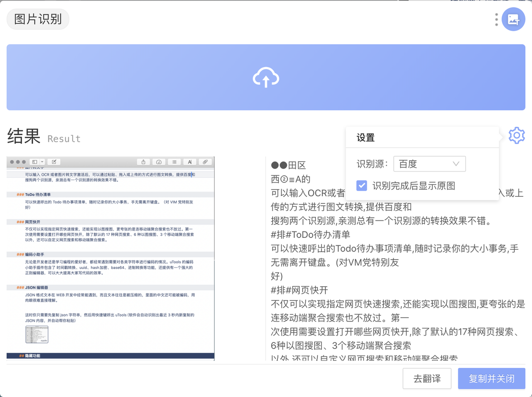Click the share icon in the preview toolbar
This screenshot has height=397, width=532.
coord(143,162)
